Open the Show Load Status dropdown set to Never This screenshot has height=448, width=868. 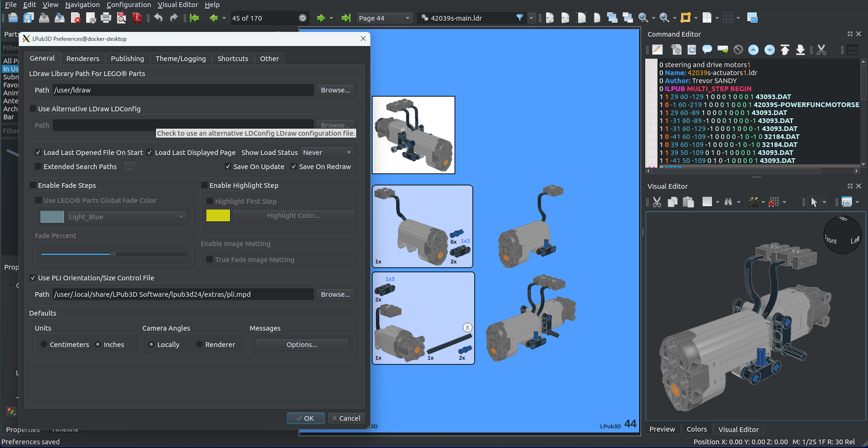pyautogui.click(x=327, y=152)
